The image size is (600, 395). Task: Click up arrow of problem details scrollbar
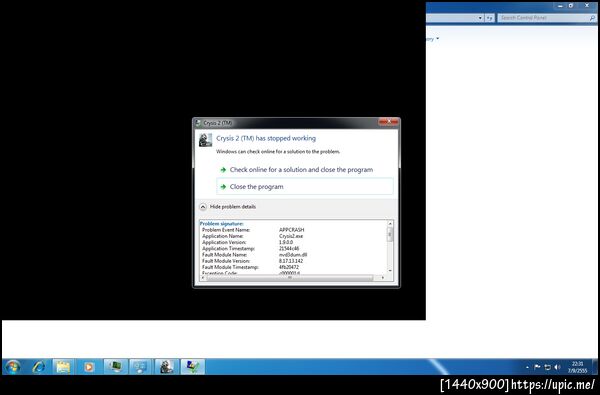click(x=390, y=223)
